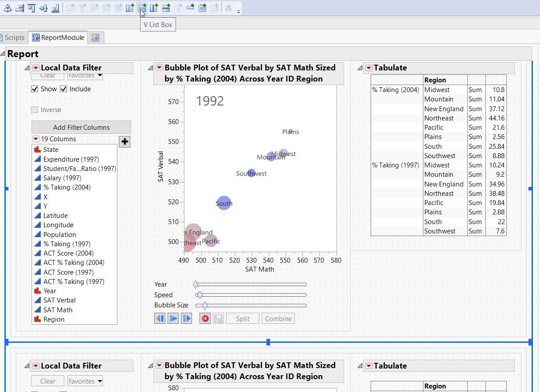This screenshot has width=540, height=392.
Task: Collapse the Local Data Filter panel disclosure triangle
Action: click(27, 68)
